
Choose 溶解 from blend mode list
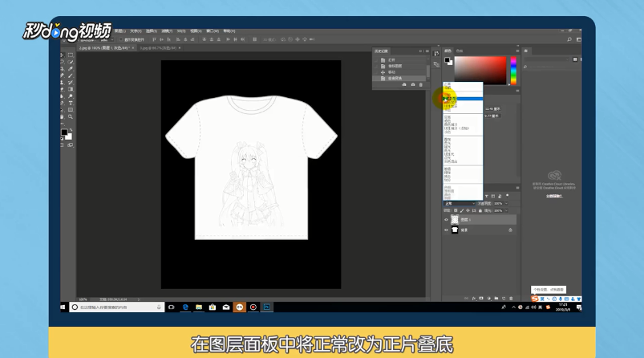tap(448, 87)
